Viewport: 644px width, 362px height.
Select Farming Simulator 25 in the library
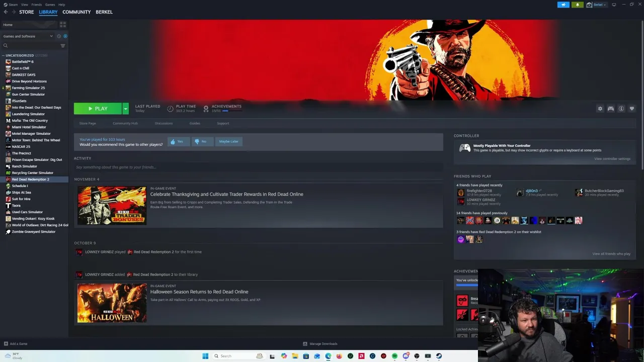(x=28, y=88)
